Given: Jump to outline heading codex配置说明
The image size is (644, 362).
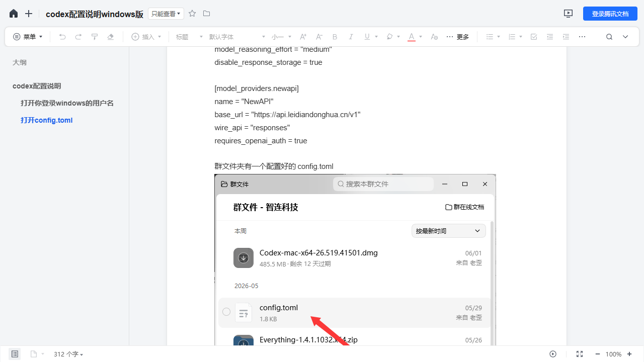Looking at the screenshot, I should 37,86.
